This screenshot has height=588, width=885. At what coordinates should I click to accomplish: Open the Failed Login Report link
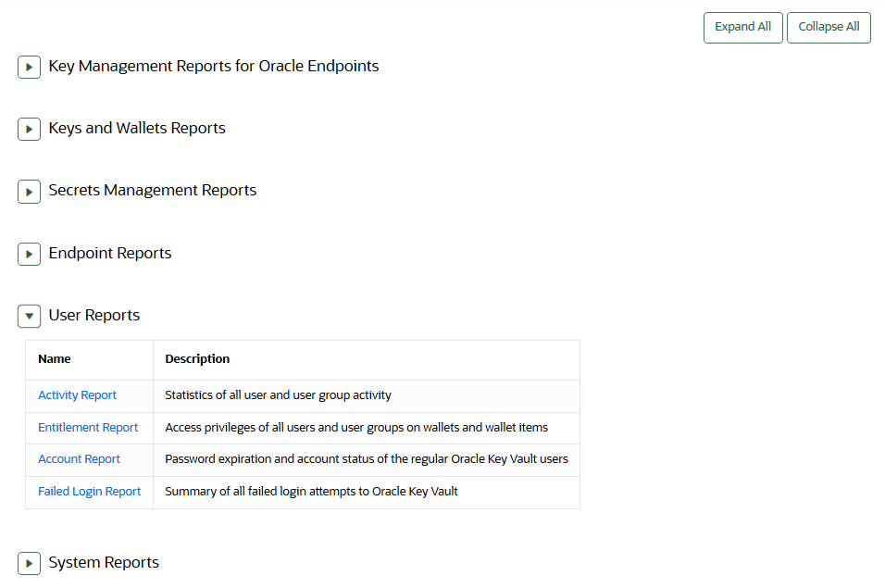pyautogui.click(x=89, y=491)
